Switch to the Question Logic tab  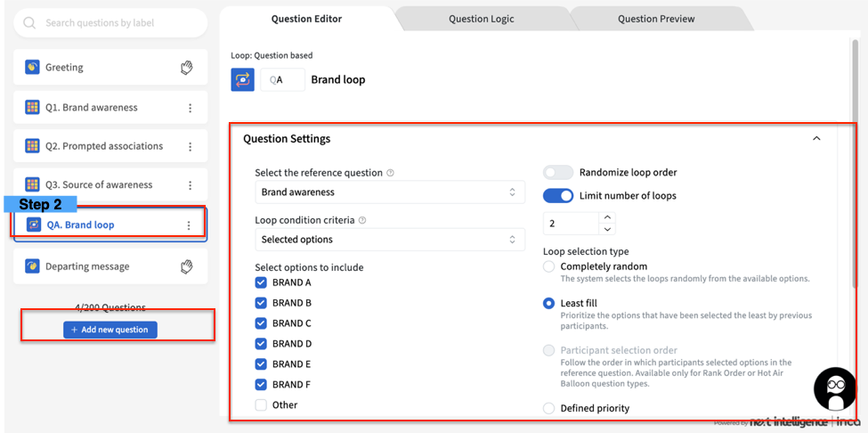pos(481,19)
